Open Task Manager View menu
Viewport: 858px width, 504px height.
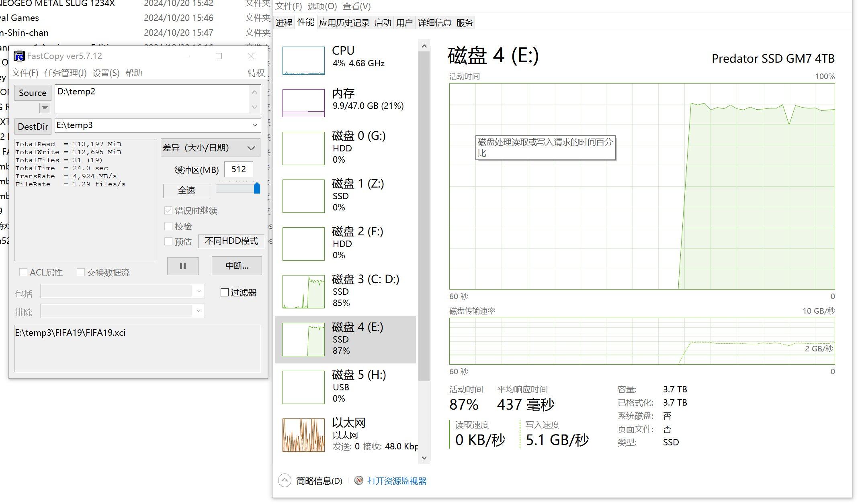(x=357, y=6)
